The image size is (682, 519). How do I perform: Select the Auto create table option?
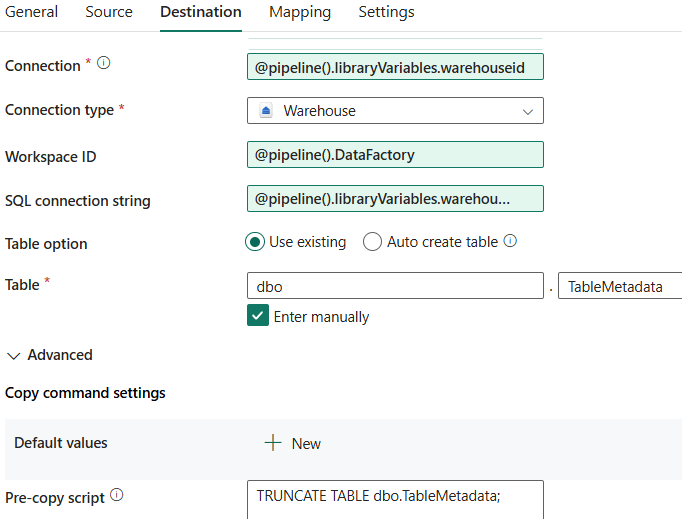click(x=372, y=242)
